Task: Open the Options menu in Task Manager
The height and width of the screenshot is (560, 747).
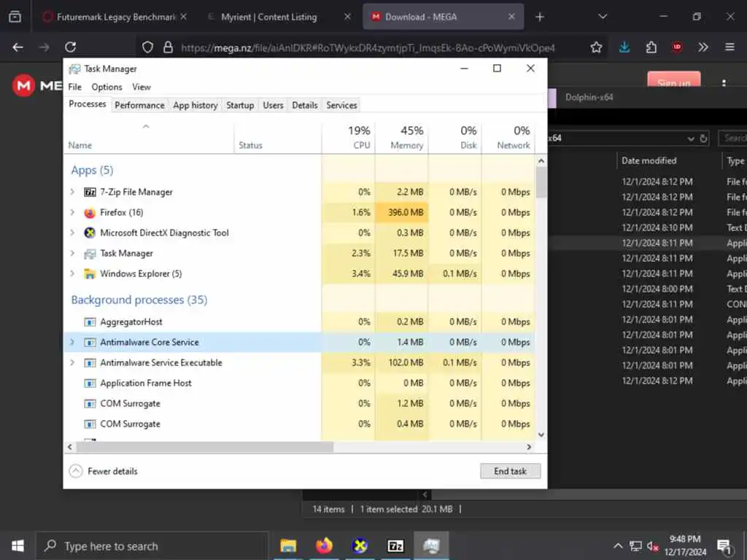Action: (x=107, y=87)
